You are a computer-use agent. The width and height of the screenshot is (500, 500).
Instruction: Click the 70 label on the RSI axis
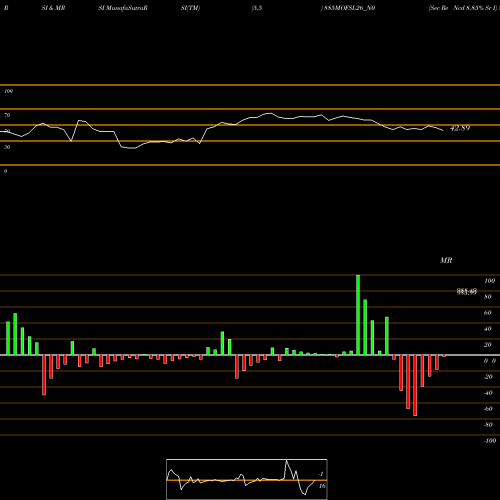pyautogui.click(x=7, y=115)
